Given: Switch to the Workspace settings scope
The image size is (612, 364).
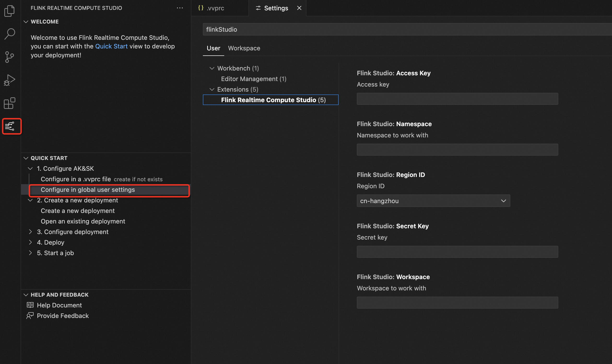Looking at the screenshot, I should pos(244,48).
